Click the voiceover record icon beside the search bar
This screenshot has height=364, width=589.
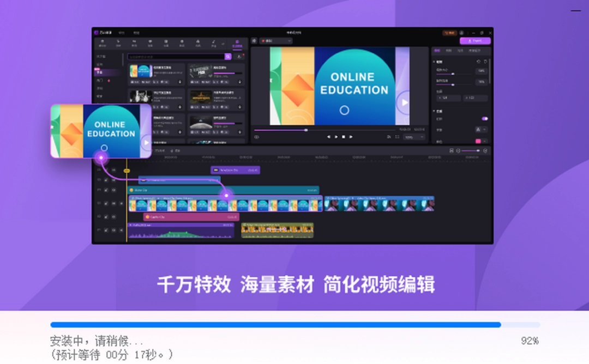(x=239, y=57)
